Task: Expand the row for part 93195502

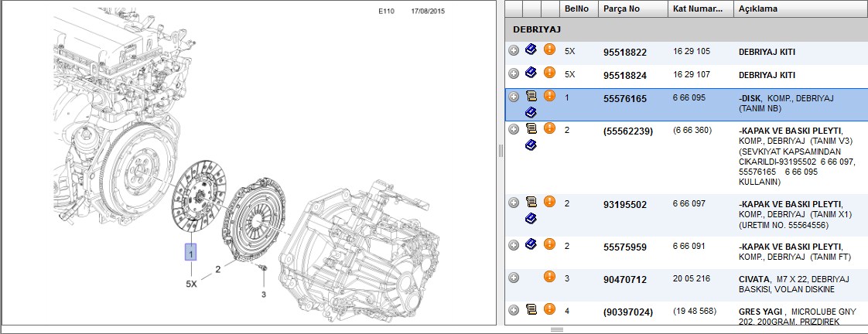Action: tap(514, 203)
